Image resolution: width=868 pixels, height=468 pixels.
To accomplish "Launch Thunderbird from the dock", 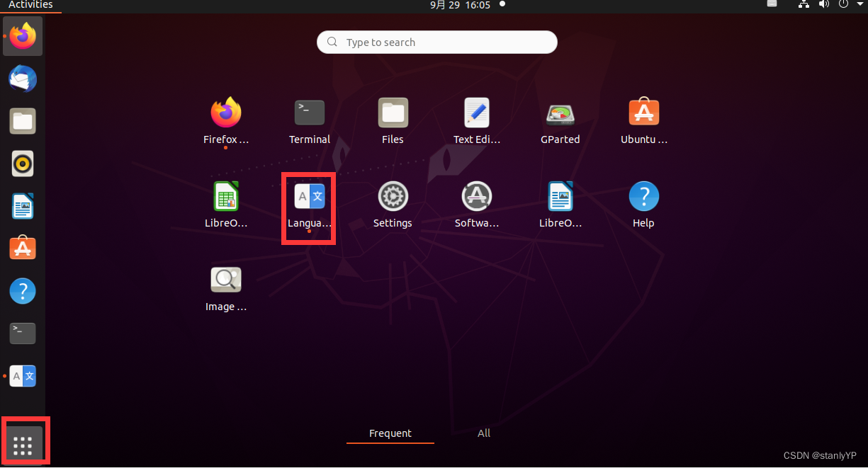I will click(x=22, y=79).
